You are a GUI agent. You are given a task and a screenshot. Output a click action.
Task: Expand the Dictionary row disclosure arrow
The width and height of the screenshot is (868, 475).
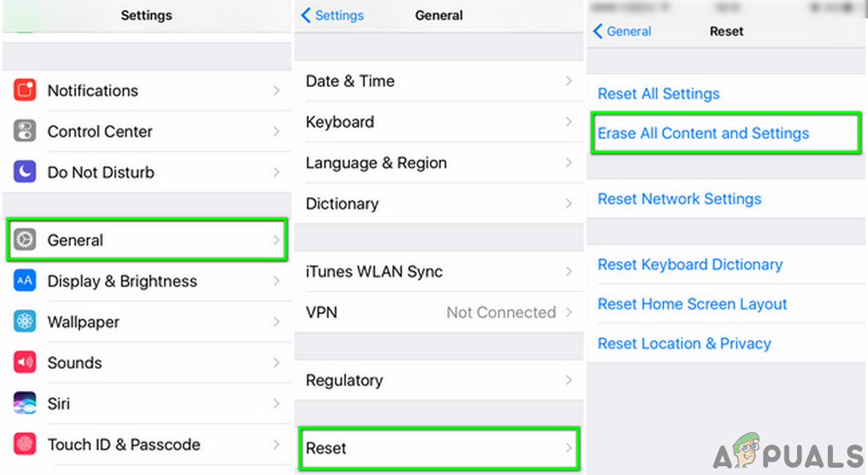[570, 204]
